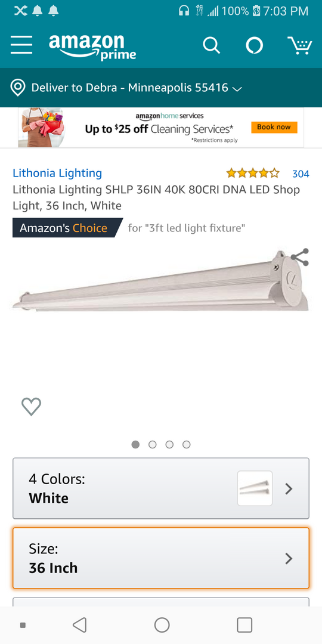
Task: Open the 4 Colors White selector
Action: 161,488
